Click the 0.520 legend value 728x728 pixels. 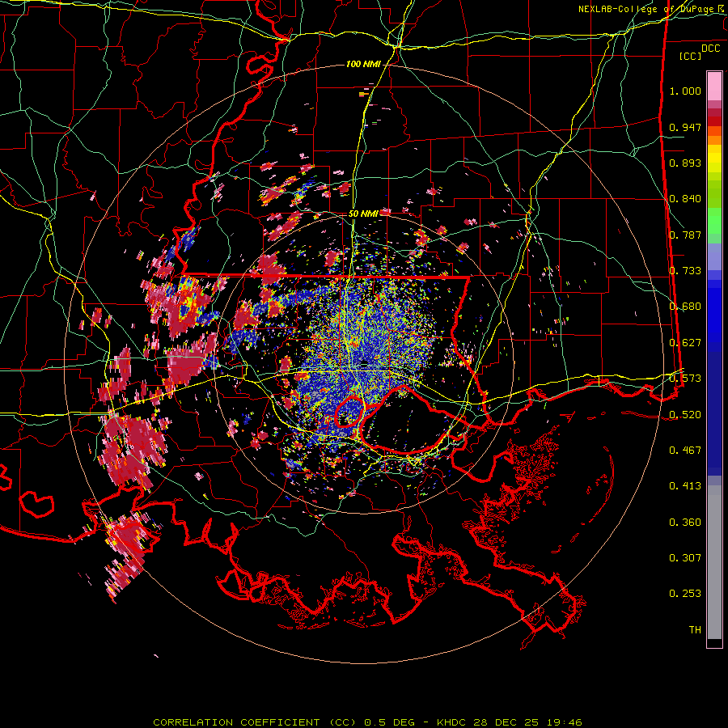click(685, 415)
